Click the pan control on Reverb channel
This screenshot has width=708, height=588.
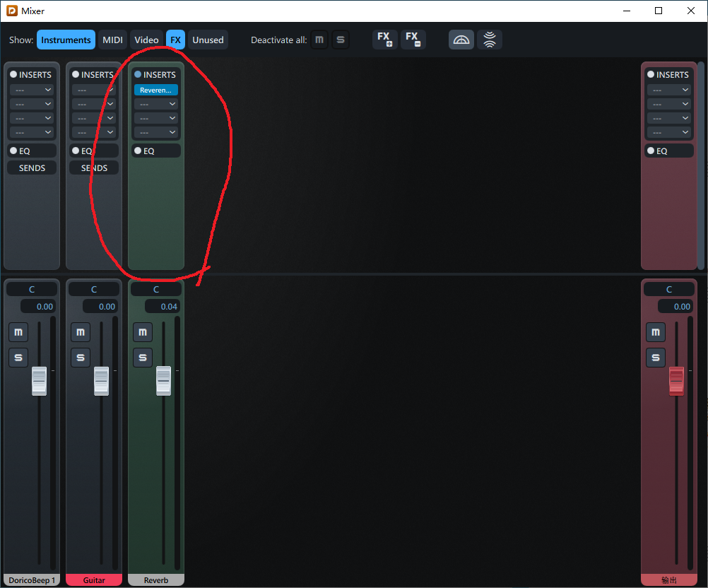tap(156, 290)
